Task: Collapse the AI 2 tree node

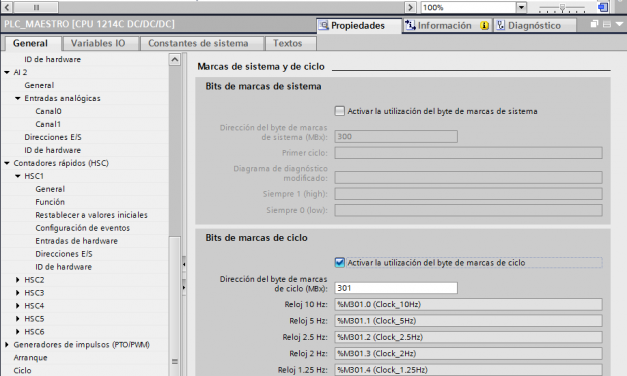Action: point(7,72)
